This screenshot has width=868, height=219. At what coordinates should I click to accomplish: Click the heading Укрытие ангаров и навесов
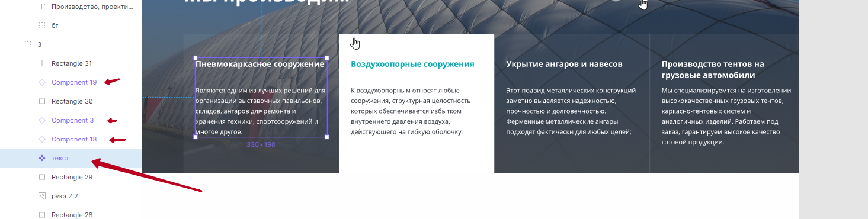564,64
